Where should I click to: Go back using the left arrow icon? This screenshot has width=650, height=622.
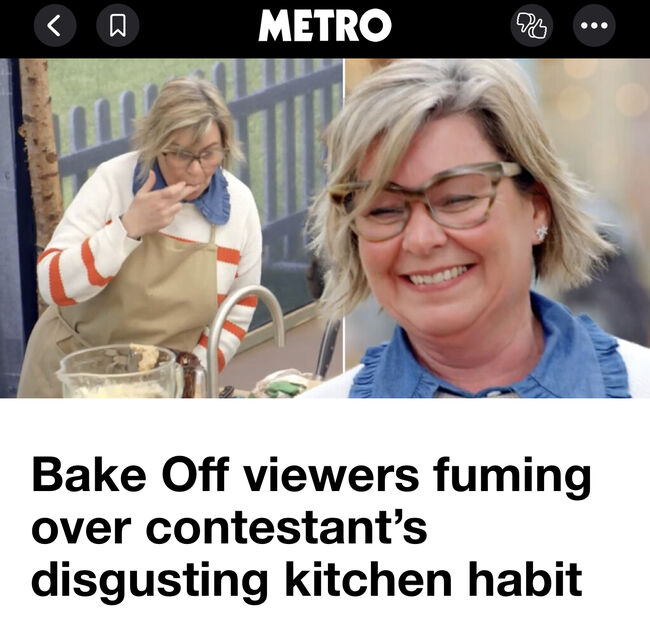coord(55,26)
